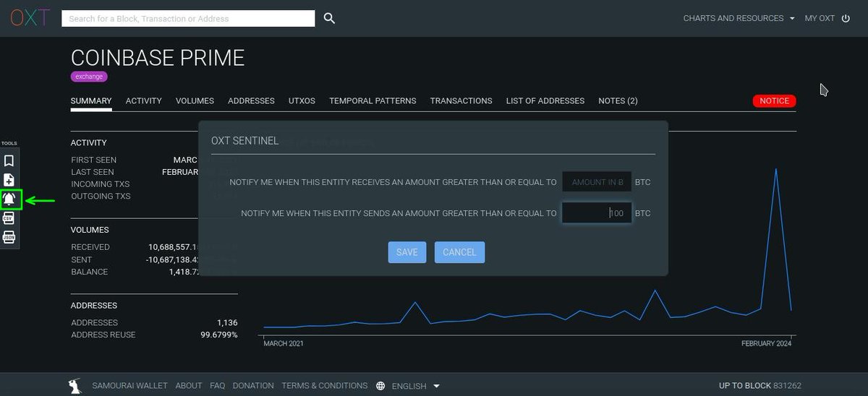
Task: Open the Addresses tab
Action: (251, 101)
